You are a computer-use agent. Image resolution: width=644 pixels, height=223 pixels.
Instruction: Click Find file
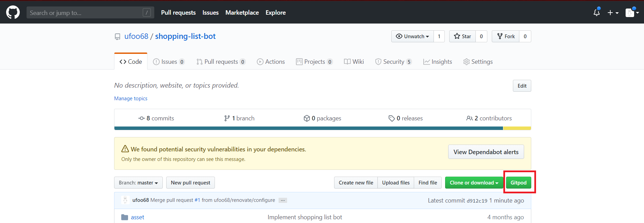pyautogui.click(x=428, y=183)
